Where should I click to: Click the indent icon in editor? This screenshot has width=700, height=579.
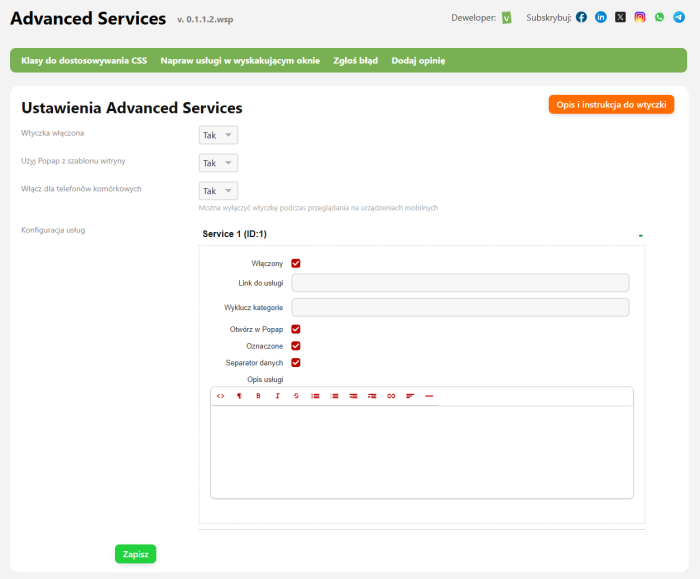372,396
